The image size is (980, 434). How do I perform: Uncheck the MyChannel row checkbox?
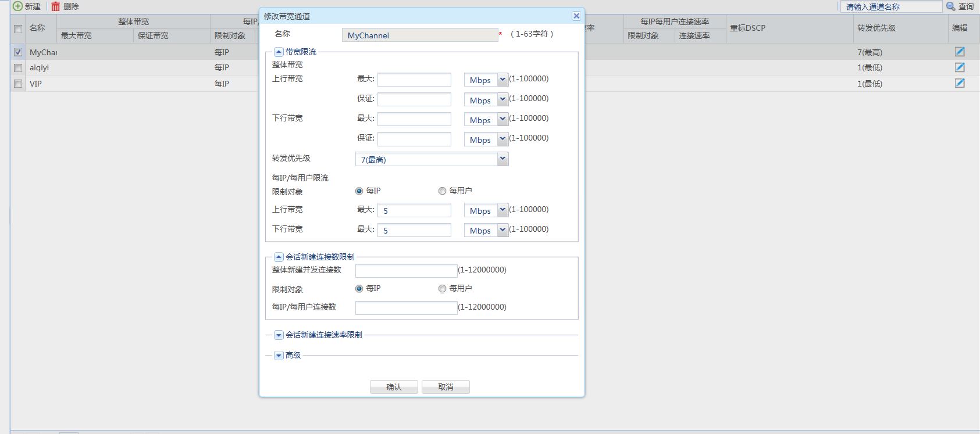point(18,52)
